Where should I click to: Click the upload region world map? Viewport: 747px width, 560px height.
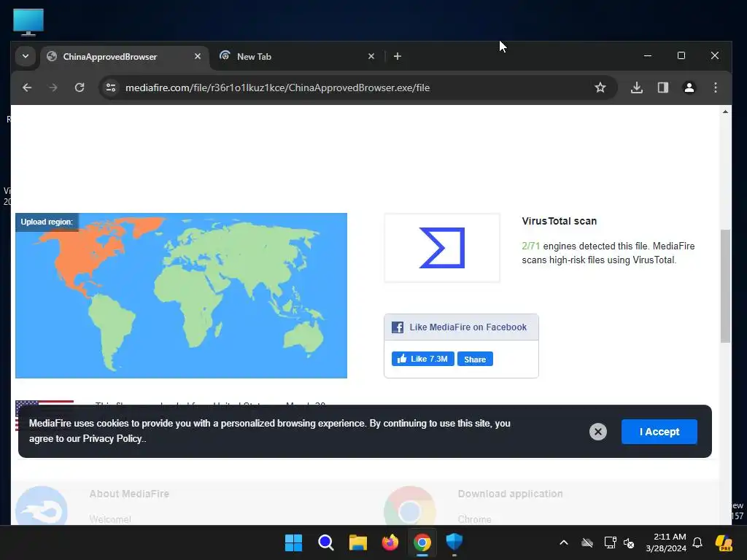pos(181,296)
